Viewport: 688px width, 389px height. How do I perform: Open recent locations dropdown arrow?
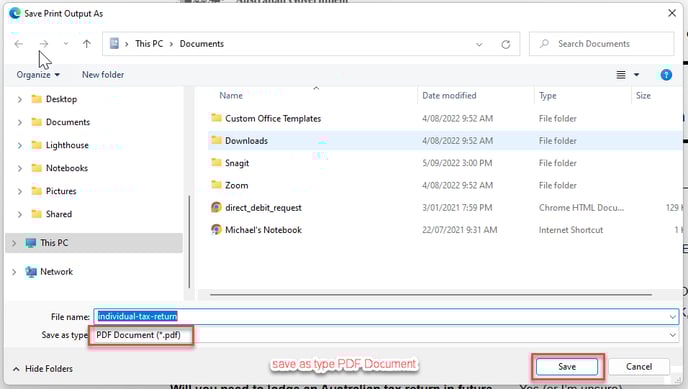coord(66,44)
